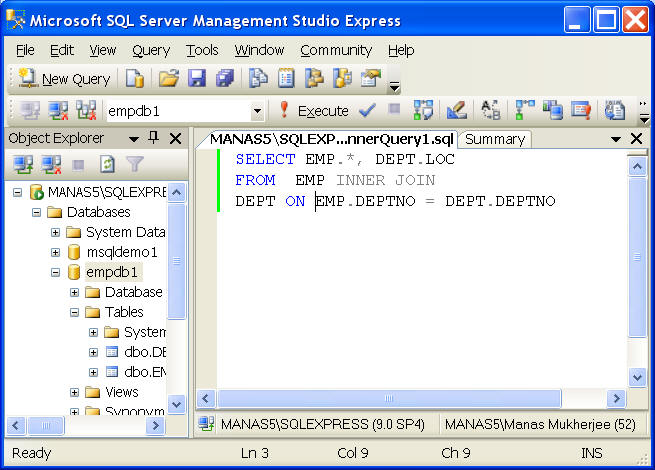Screen dimensions: 655x470
Task: Expand the msqldemo1 database
Action: (55, 252)
